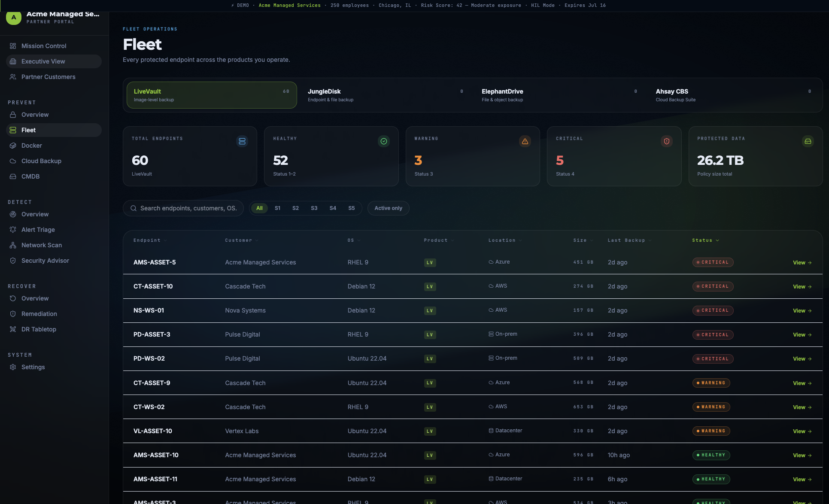Sort by the Last Backup column
Screen dimensions: 829x504
(x=629, y=240)
